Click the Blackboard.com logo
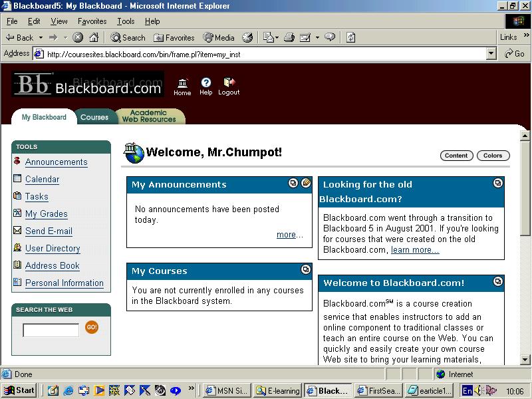The width and height of the screenshot is (532, 399). tap(88, 84)
